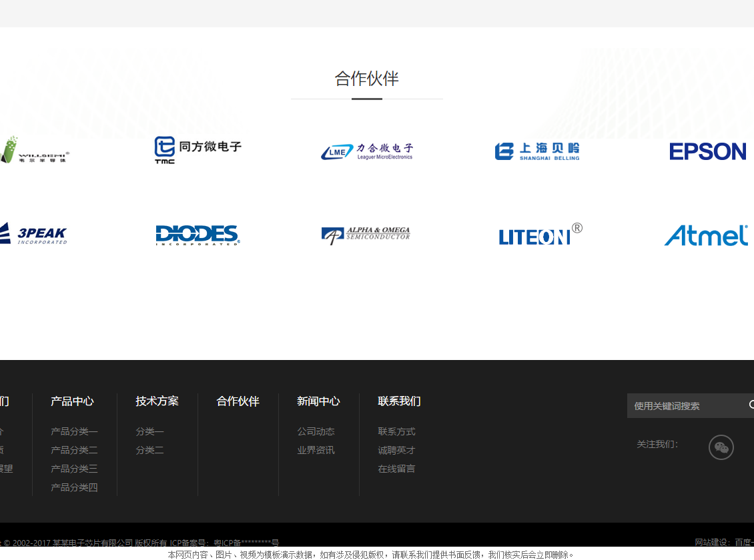Click the EPSON partner logo
This screenshot has height=560, width=754.
click(707, 151)
